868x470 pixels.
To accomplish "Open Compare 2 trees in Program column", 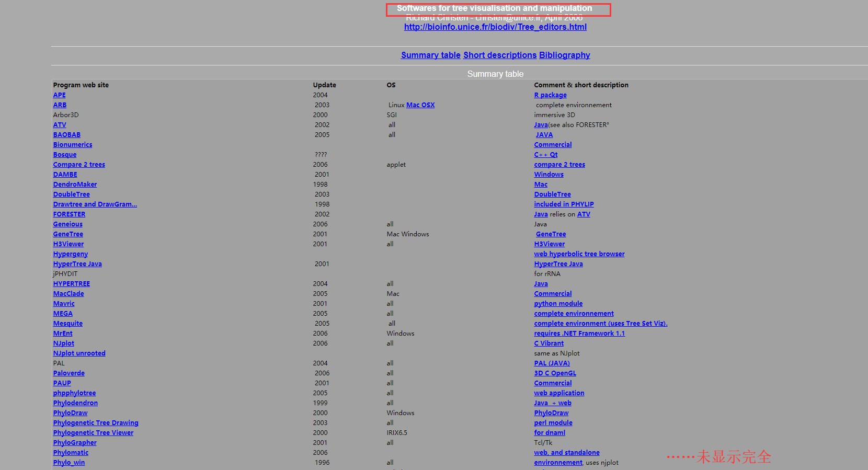I will pos(79,165).
